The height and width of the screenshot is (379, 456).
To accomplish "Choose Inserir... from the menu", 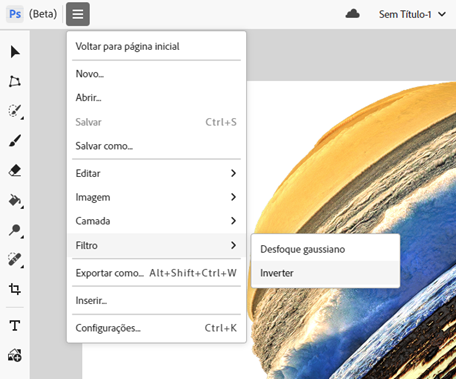I will (156, 301).
